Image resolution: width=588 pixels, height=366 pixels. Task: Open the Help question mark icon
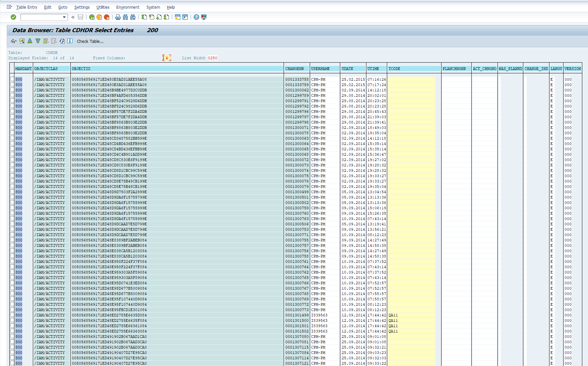(x=196, y=17)
